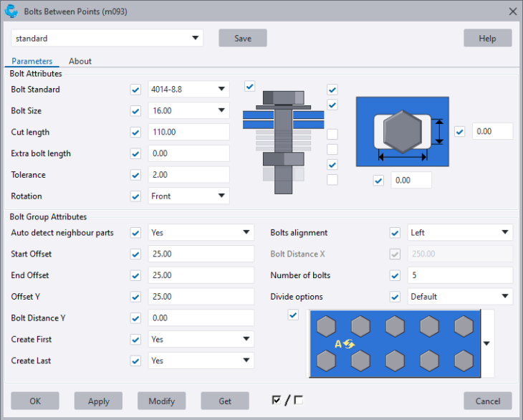The height and width of the screenshot is (420, 523).
Task: Toggle the Rotation checkbox
Action: tap(135, 196)
